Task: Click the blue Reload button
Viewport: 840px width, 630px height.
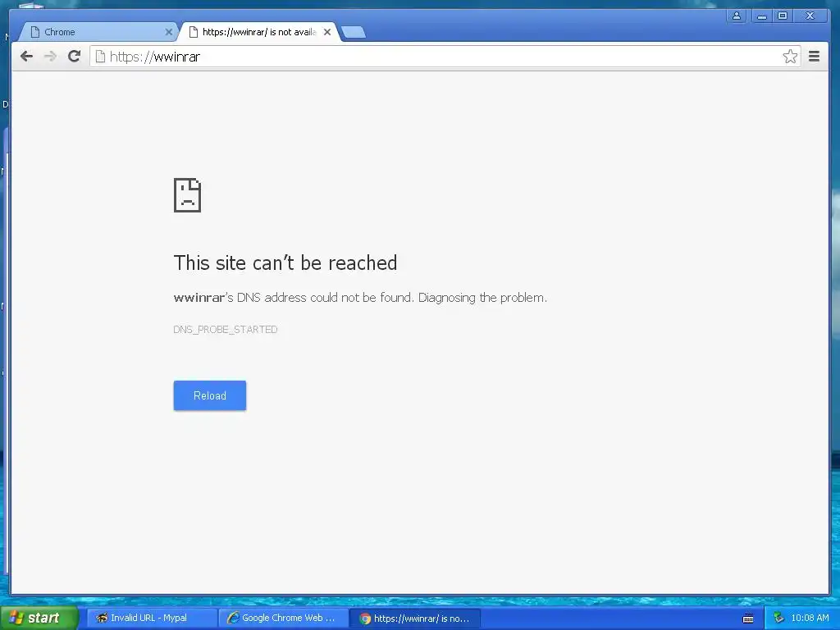Action: [209, 395]
